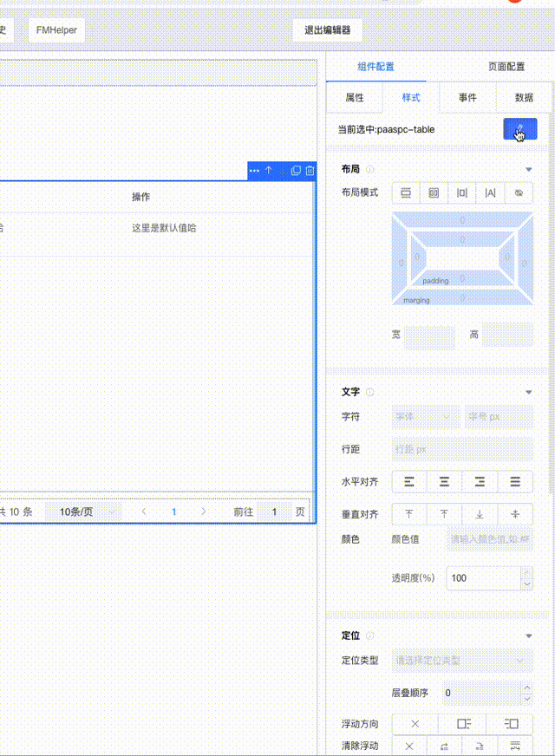
Task: Choose the hidden eye-slash layout mode
Action: coord(518,192)
